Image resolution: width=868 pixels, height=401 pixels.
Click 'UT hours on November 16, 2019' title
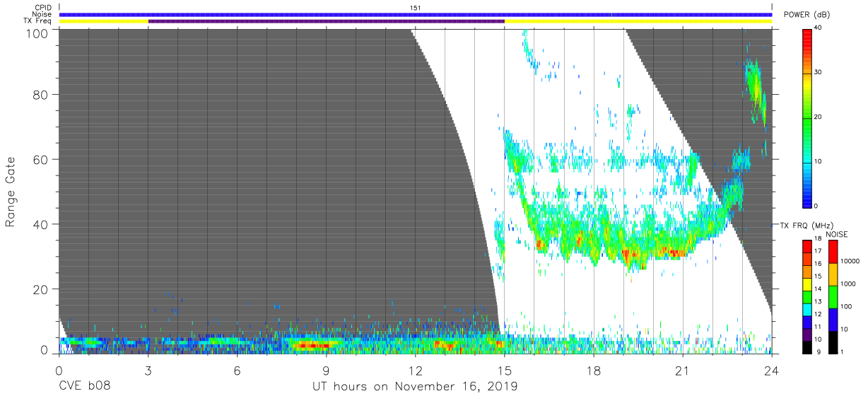point(415,387)
